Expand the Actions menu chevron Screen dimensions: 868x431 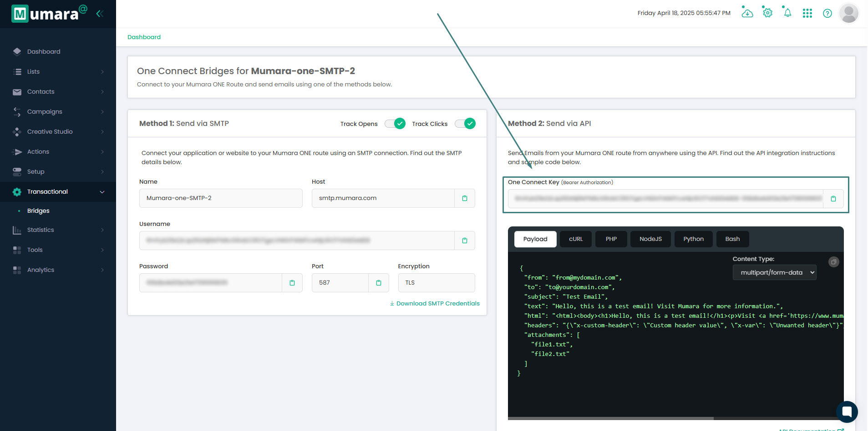click(x=102, y=152)
